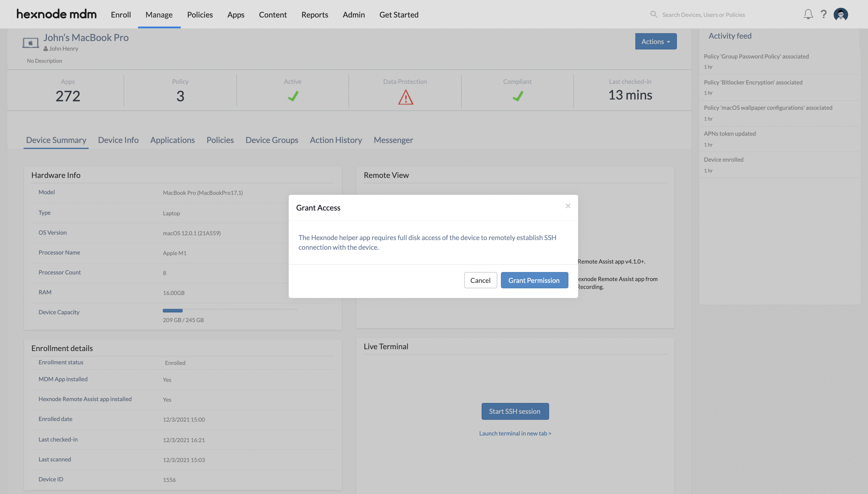Image resolution: width=868 pixels, height=494 pixels.
Task: Click the notifications bell icon
Action: (x=808, y=14)
